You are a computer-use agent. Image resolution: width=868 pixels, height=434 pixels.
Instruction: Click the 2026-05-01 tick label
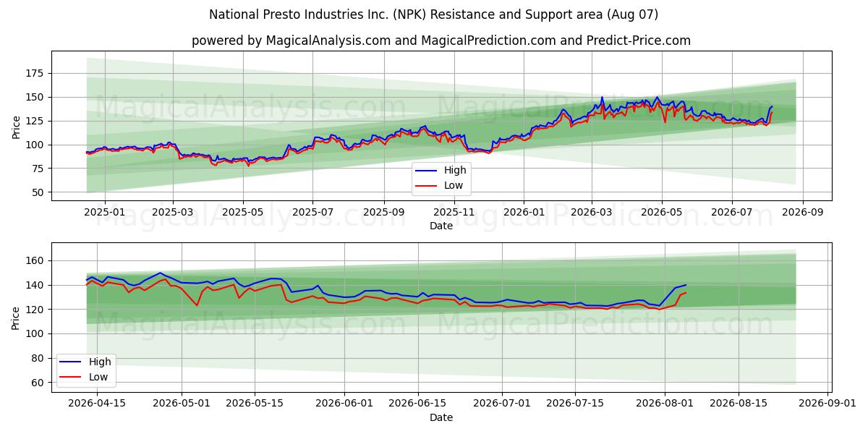[181, 404]
